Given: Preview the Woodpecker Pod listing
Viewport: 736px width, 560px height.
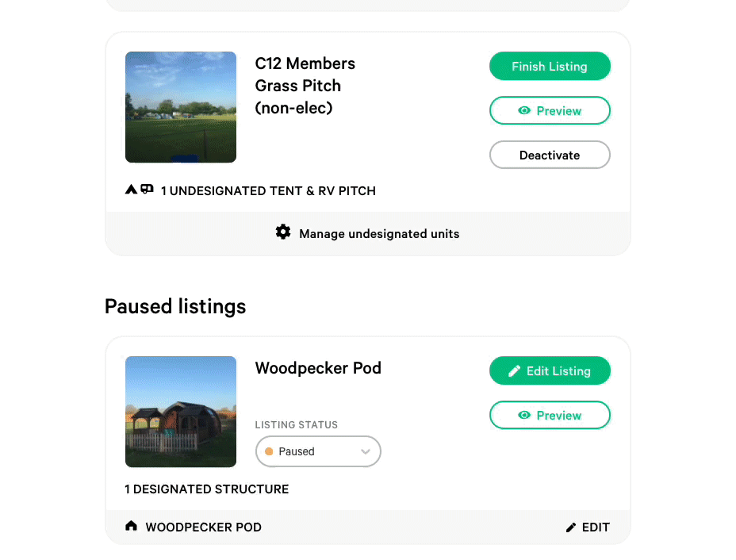Looking at the screenshot, I should point(550,415).
